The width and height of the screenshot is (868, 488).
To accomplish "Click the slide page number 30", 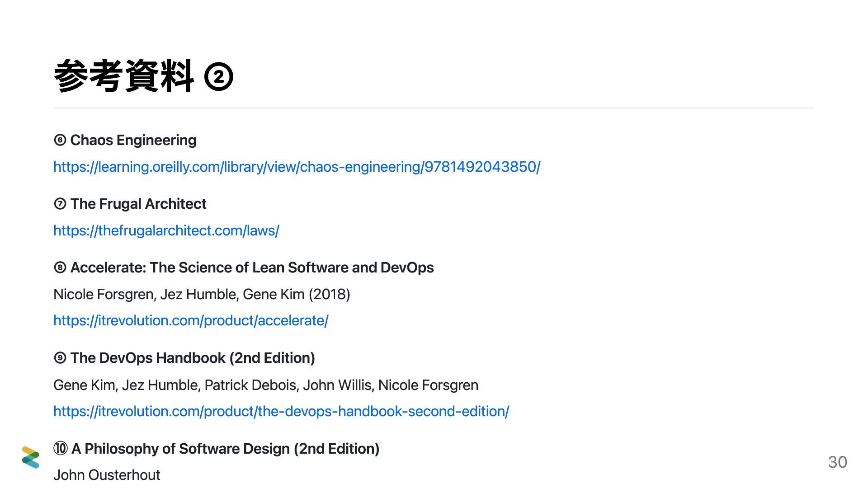I will [837, 462].
